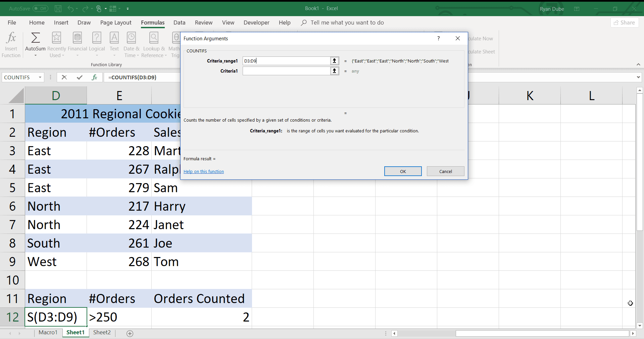
Task: Click the Undo arrow icon
Action: point(70,8)
